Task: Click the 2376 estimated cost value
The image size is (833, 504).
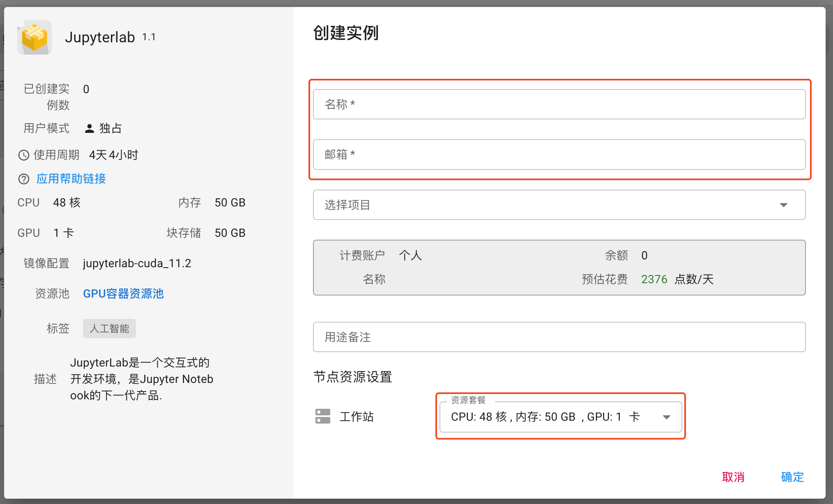Action: (654, 279)
